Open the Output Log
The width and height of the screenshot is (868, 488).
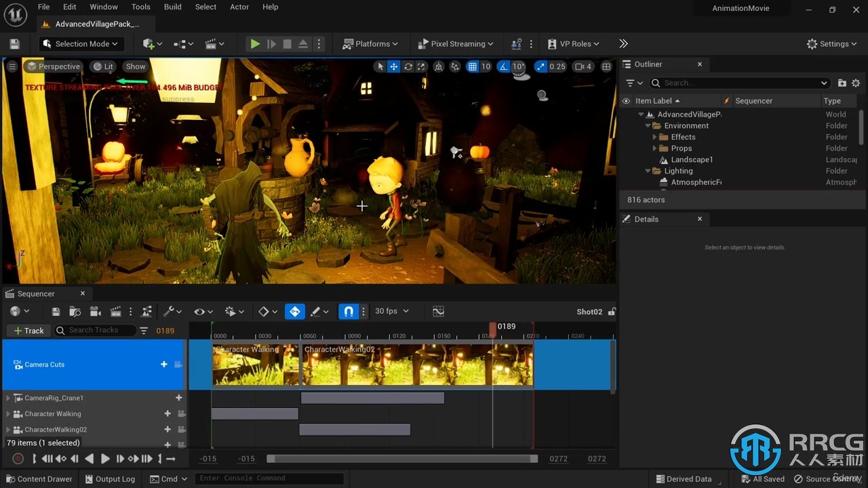tap(109, 479)
